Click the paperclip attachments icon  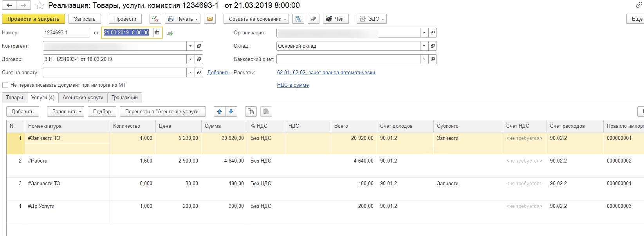click(313, 19)
